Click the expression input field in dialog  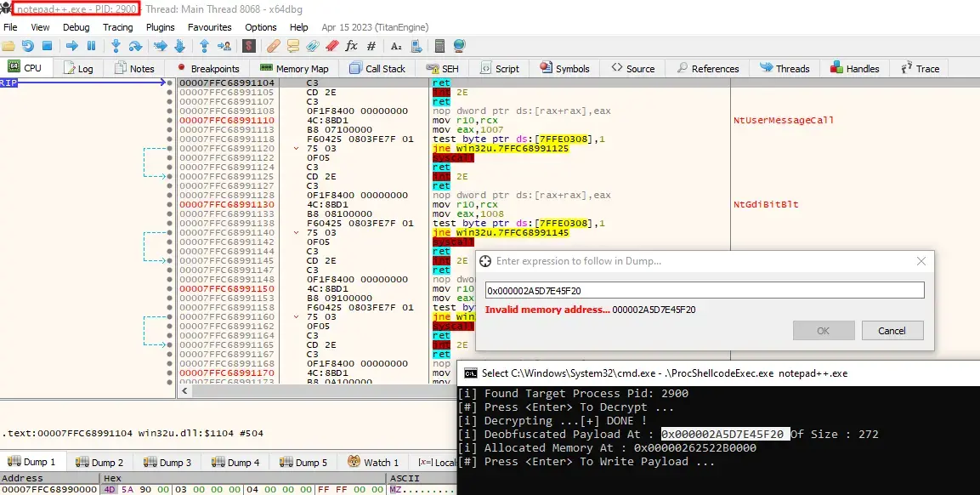(x=704, y=291)
